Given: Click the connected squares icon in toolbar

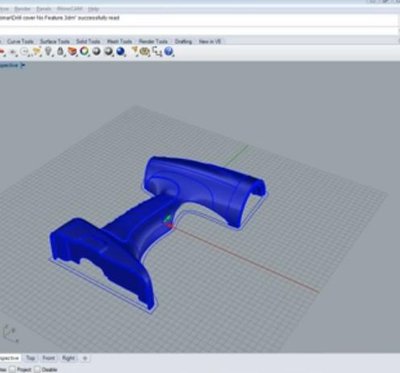Looking at the screenshot, I should 157,51.
